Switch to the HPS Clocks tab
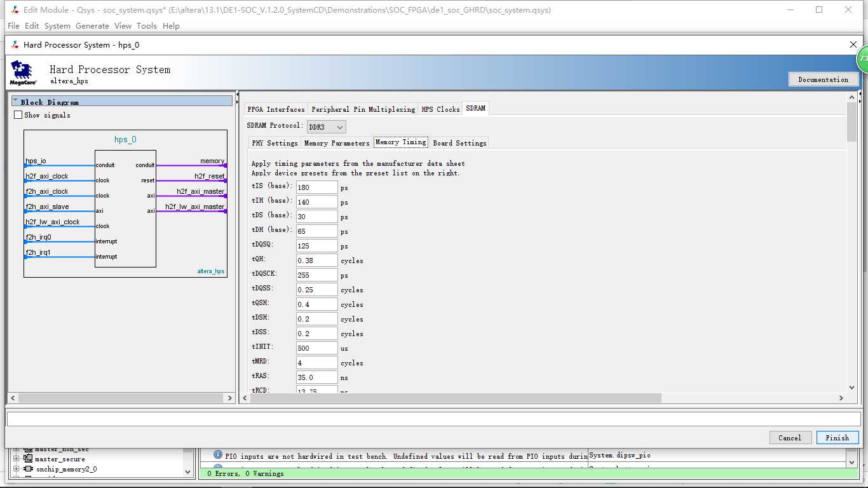The width and height of the screenshot is (868, 488). 440,109
